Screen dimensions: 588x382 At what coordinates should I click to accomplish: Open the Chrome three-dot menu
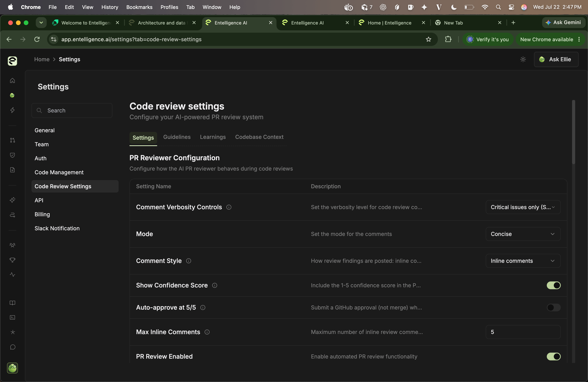579,39
